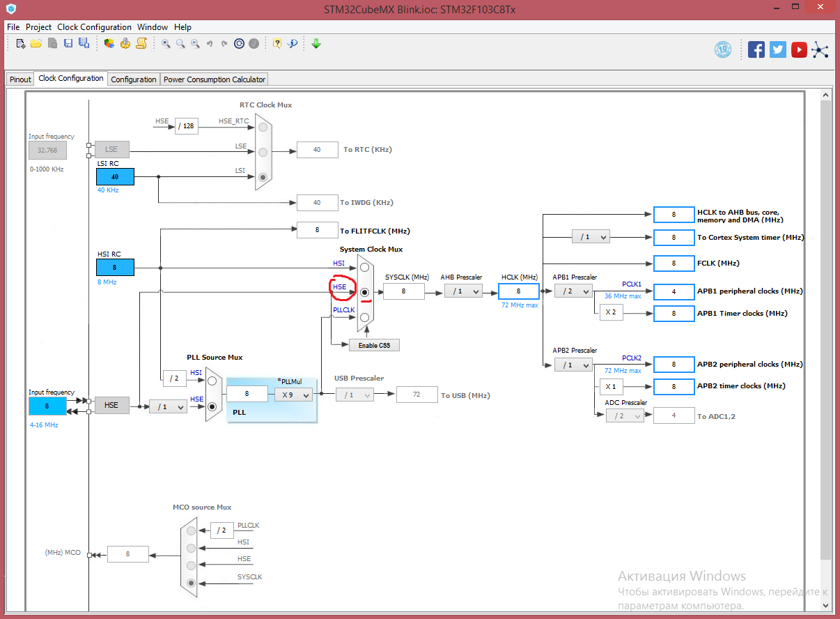Image resolution: width=840 pixels, height=619 pixels.
Task: Undo the last clock change
Action: (x=210, y=43)
